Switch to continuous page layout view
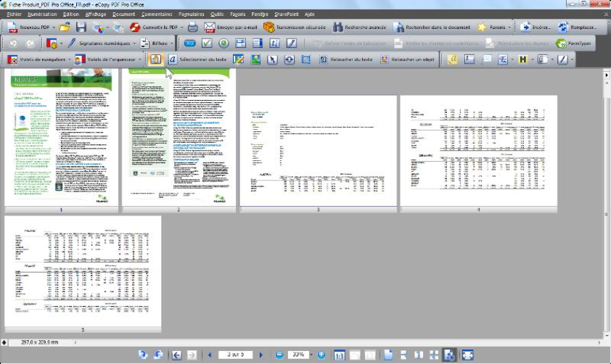 (x=403, y=355)
